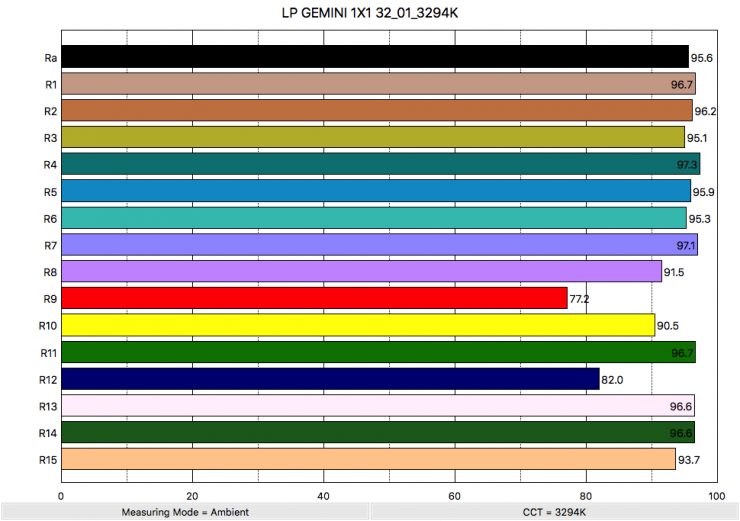Select the navy blue R12 bar

click(x=330, y=379)
